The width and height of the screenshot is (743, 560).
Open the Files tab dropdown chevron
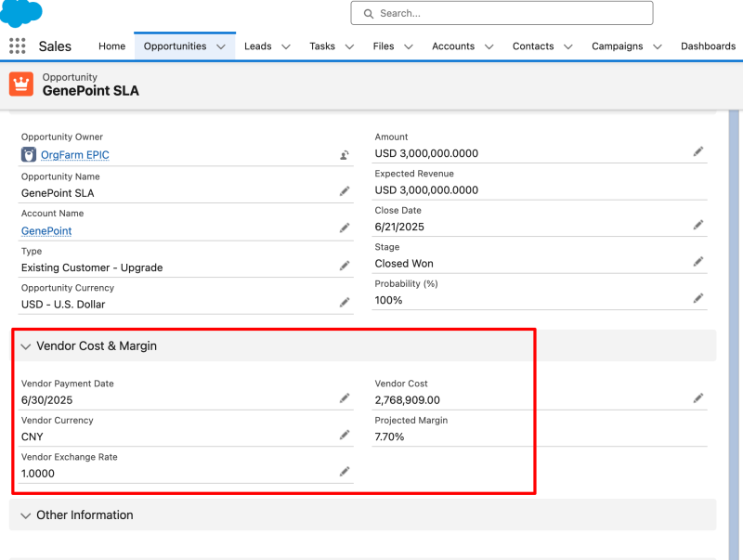coord(409,46)
